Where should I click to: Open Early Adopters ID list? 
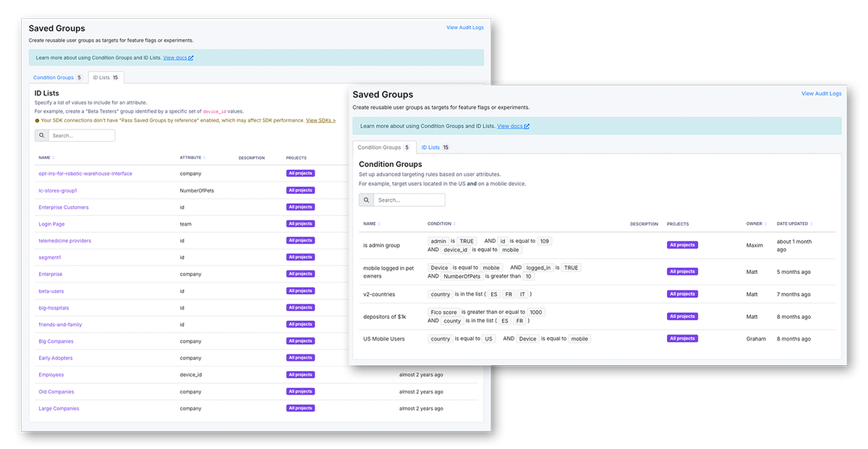pyautogui.click(x=56, y=358)
